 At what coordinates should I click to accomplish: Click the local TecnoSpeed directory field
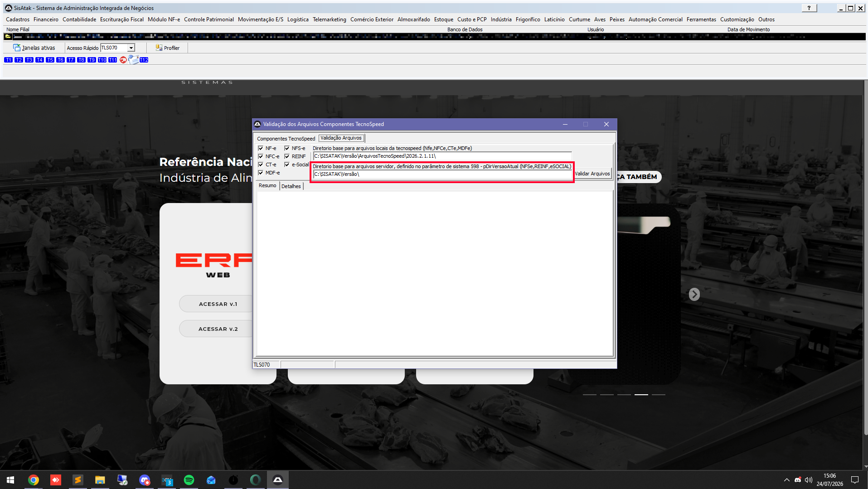pos(442,156)
